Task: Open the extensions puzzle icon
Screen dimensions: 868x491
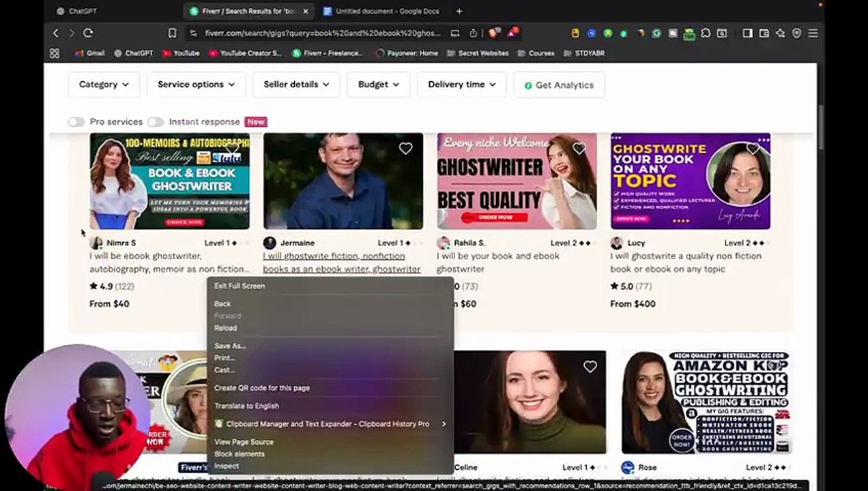Action: (x=706, y=33)
